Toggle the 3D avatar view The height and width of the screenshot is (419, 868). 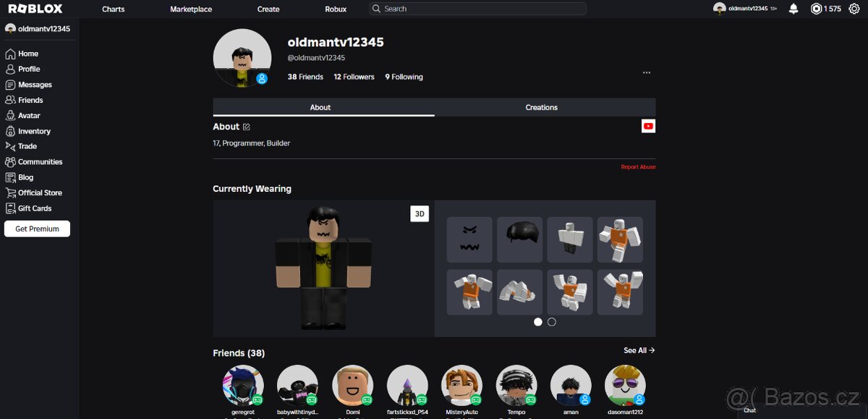420,213
